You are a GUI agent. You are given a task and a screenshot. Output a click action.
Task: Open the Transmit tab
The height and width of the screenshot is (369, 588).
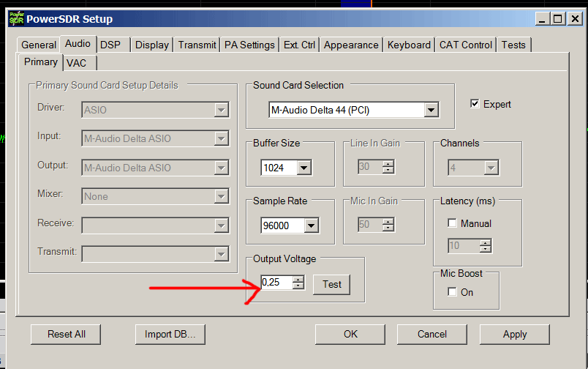point(197,45)
